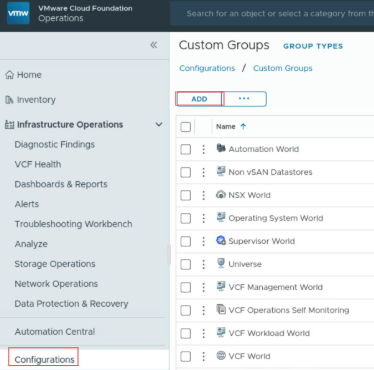Select the VCF Management World checkbox

coord(186,287)
